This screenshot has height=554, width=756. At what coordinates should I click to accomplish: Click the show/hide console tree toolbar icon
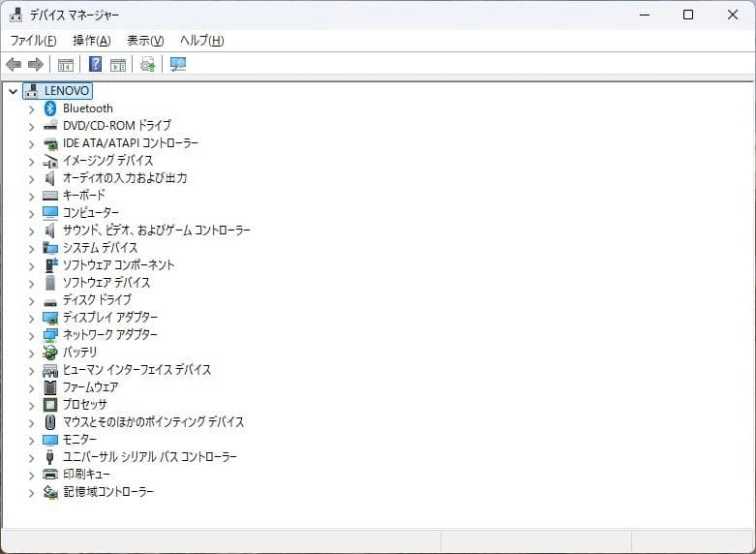[x=66, y=64]
